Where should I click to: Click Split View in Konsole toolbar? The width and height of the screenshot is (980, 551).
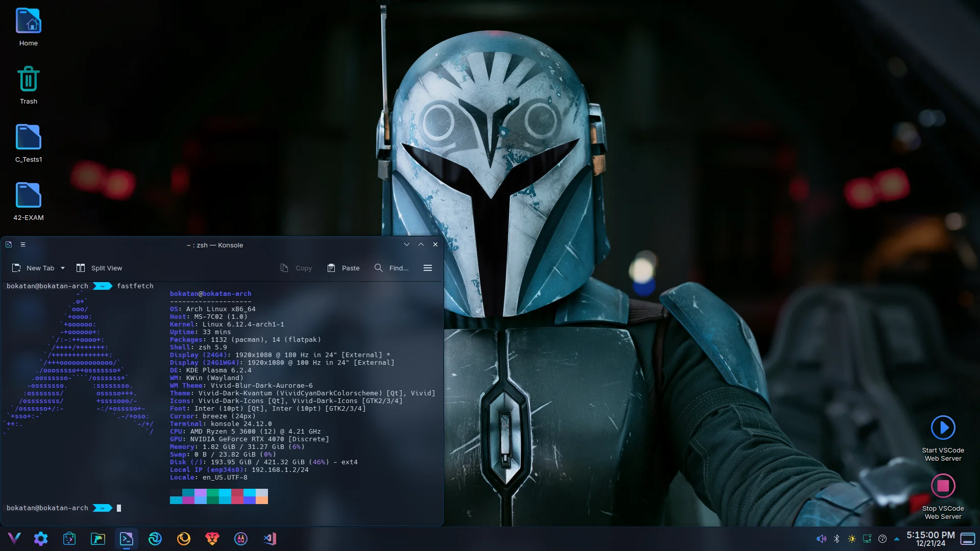point(100,268)
